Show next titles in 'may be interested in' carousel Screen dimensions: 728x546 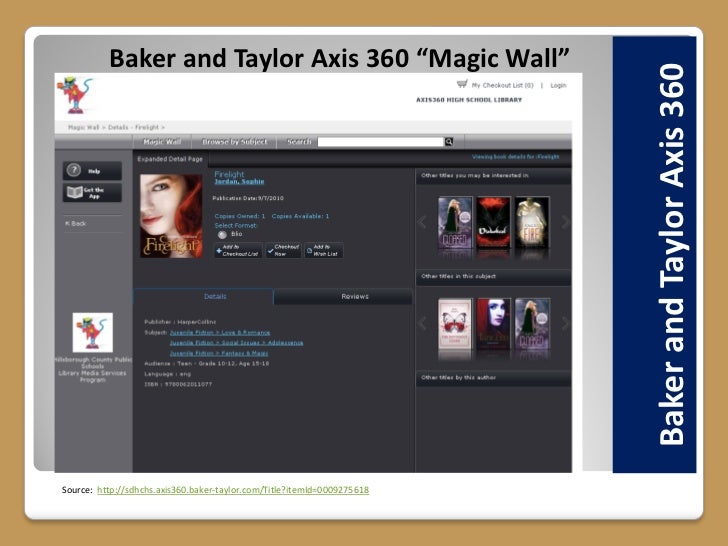565,222
